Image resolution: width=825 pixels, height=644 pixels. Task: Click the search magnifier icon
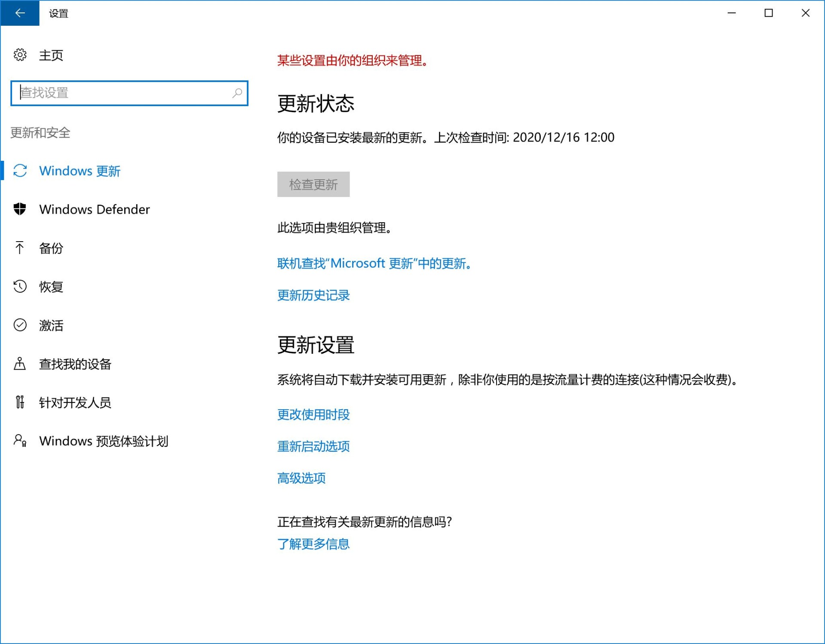coord(237,93)
